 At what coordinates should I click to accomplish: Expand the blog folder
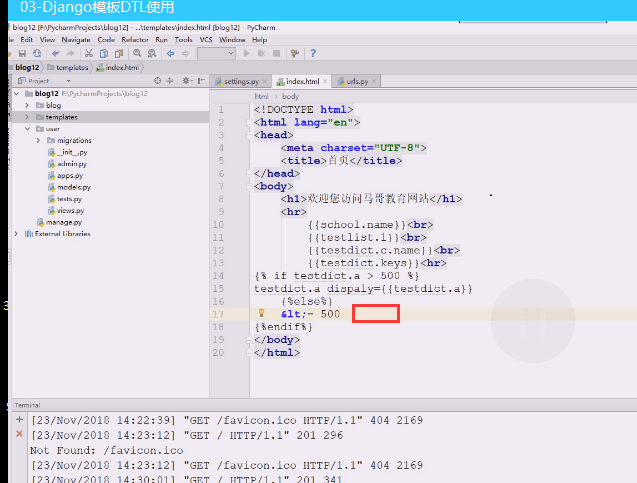pyautogui.click(x=27, y=106)
